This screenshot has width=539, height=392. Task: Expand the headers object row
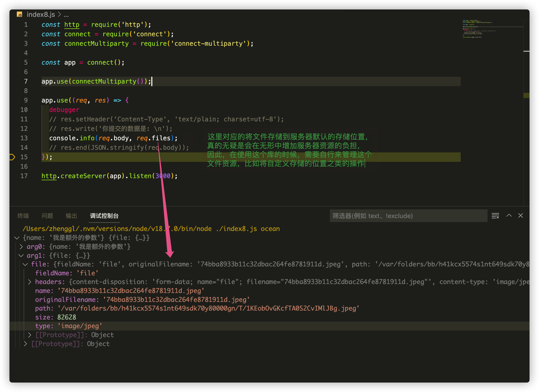(30, 282)
